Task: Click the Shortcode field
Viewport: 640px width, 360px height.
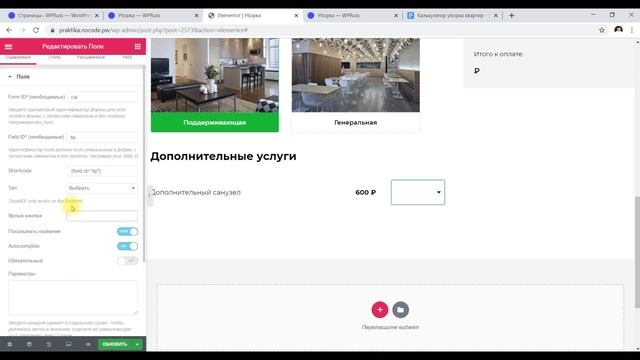Action: 102,171
